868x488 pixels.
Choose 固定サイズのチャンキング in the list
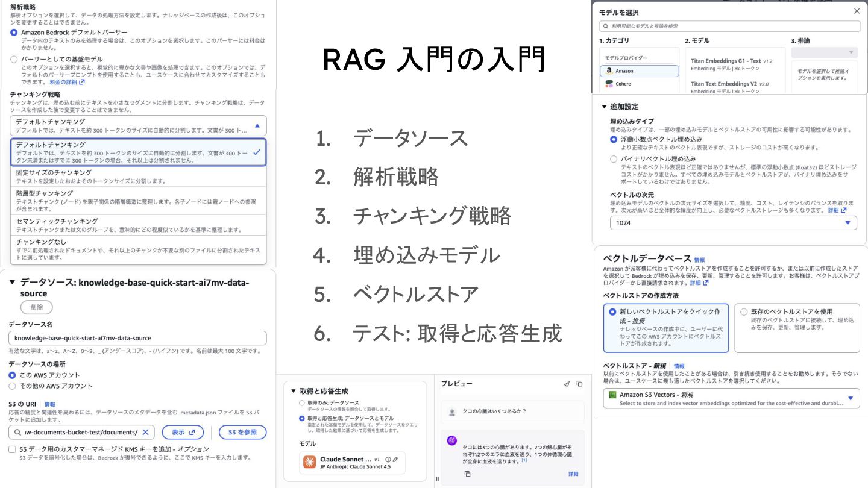point(138,177)
